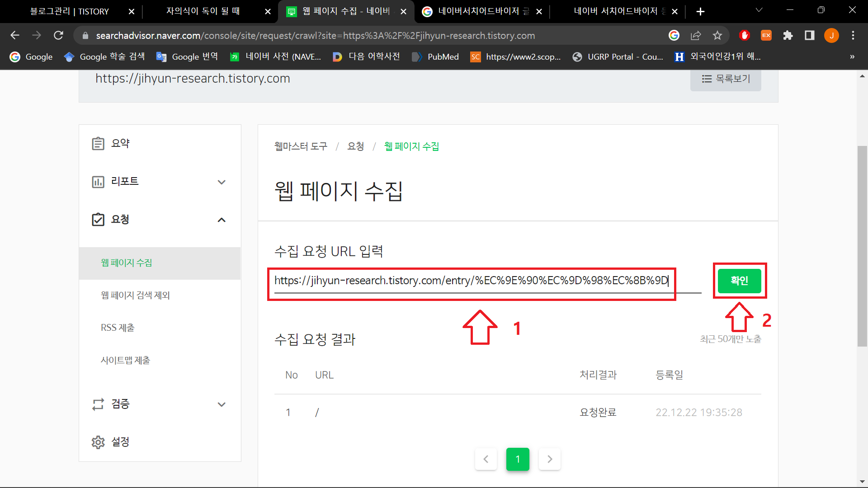The width and height of the screenshot is (868, 488).
Task: Reload the page with refresh icon
Action: (x=58, y=35)
